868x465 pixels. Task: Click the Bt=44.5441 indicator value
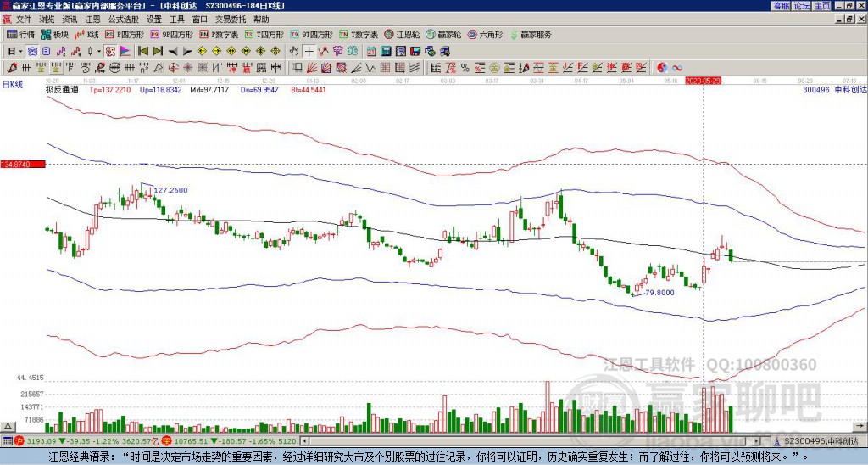click(309, 89)
